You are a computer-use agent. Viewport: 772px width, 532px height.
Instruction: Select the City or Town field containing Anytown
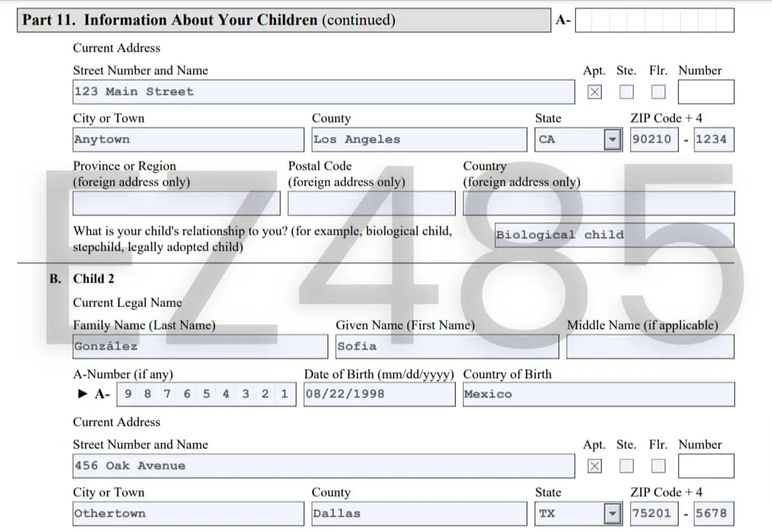[188, 139]
